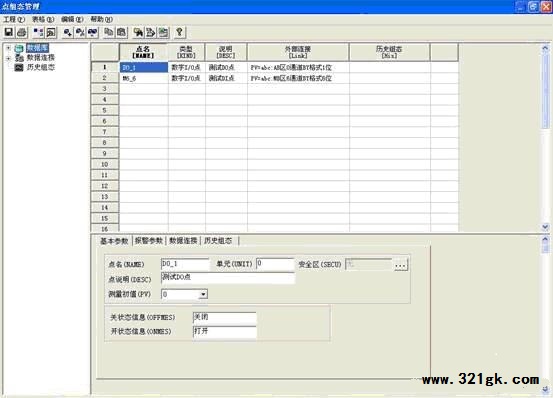Switch to the 历史组态 tab
This screenshot has width=553, height=398.
pyautogui.click(x=218, y=241)
